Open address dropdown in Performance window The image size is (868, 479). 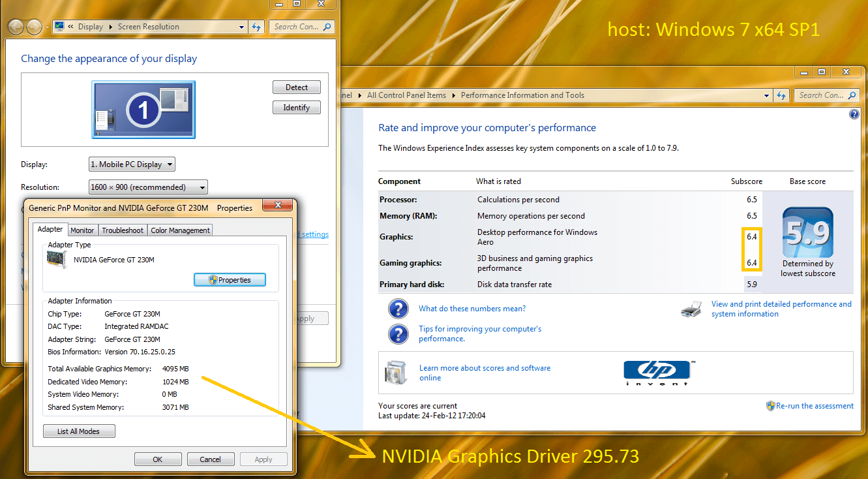pyautogui.click(x=766, y=95)
